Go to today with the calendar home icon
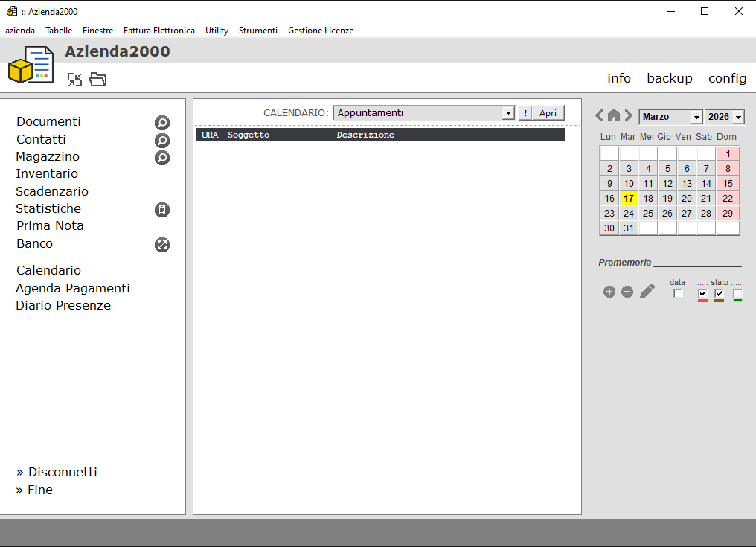 pos(614,116)
